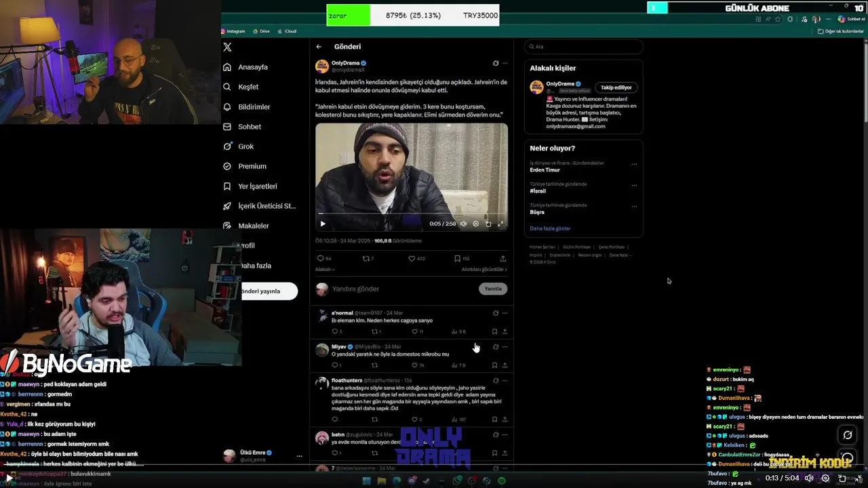
Task: Open Makaleler in the sidebar
Action: tap(246, 226)
